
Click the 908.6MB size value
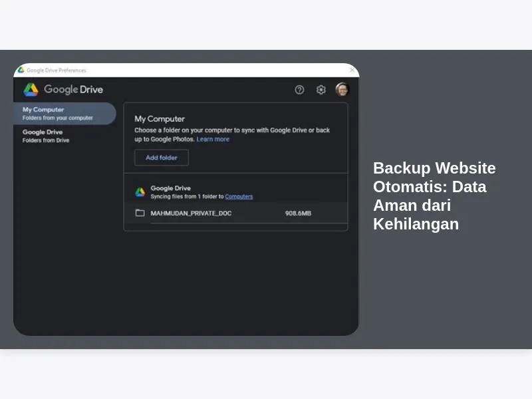pos(298,213)
